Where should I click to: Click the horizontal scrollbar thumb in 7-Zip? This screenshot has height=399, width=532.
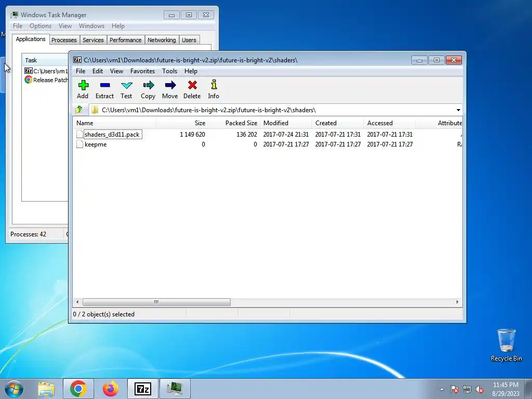coord(156,302)
